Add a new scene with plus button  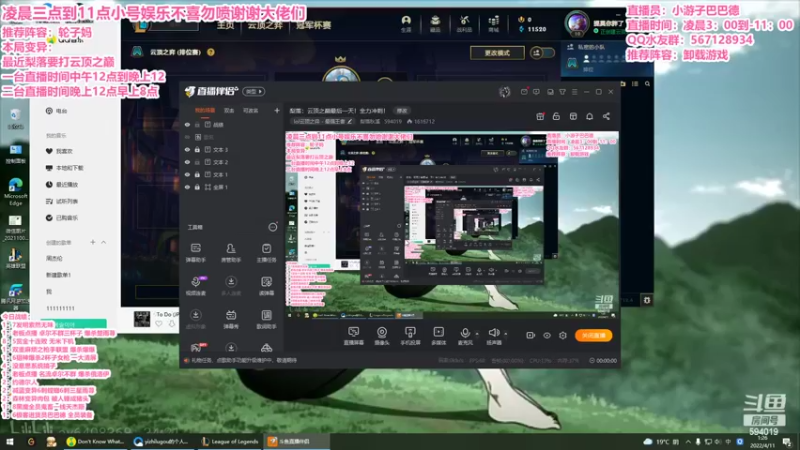277,110
